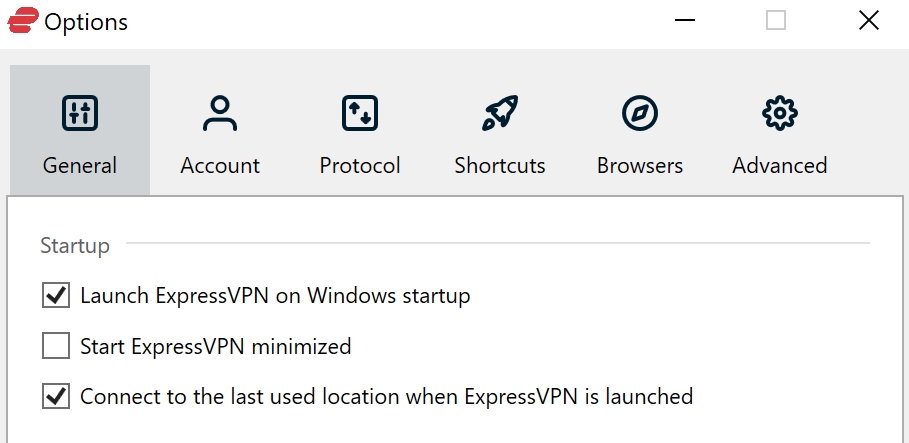Go to the Browsers tab label
This screenshot has height=443, width=909.
(640, 166)
